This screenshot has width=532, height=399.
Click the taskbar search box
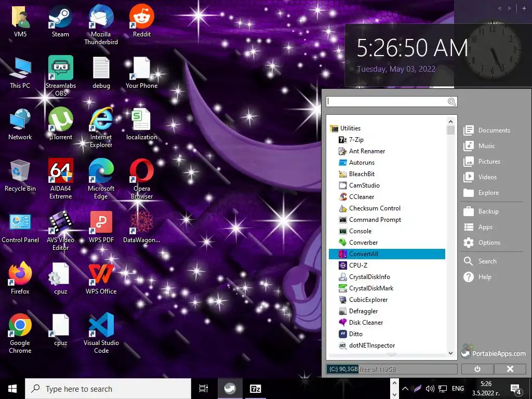click(x=108, y=389)
